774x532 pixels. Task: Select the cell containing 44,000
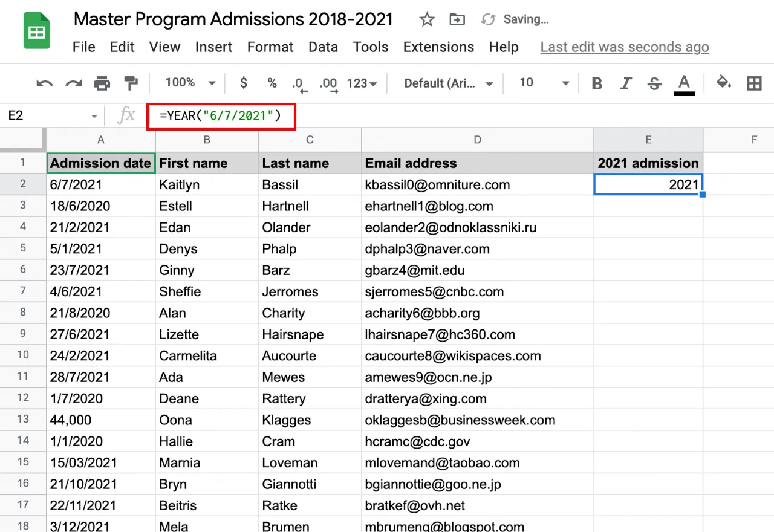[x=101, y=420]
